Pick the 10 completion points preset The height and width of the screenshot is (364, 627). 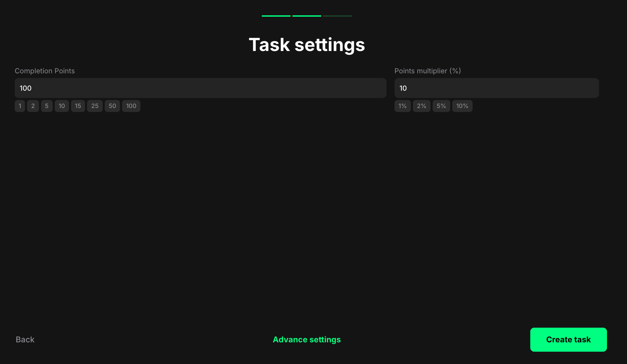62,106
